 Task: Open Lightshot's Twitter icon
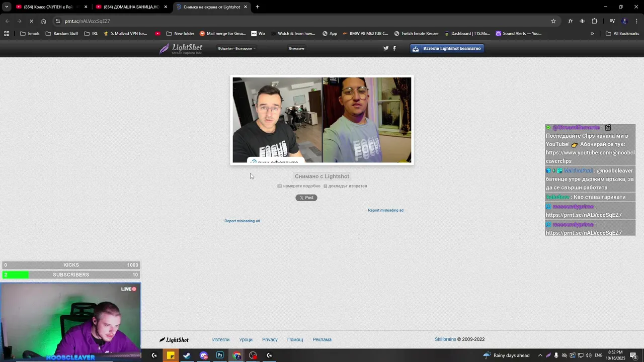tap(386, 48)
